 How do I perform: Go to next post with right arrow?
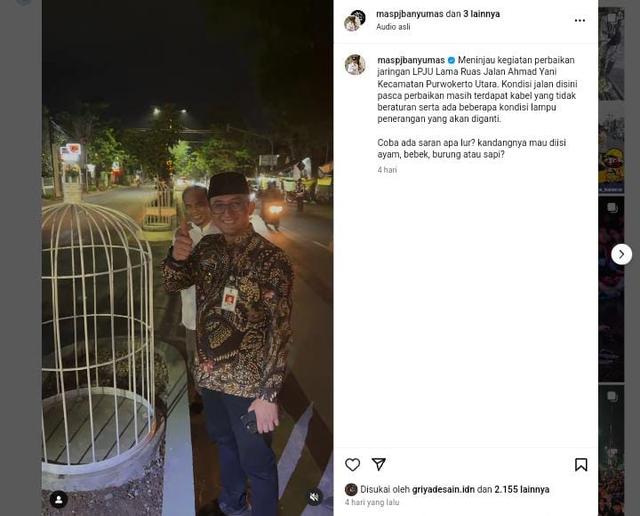coord(621,254)
